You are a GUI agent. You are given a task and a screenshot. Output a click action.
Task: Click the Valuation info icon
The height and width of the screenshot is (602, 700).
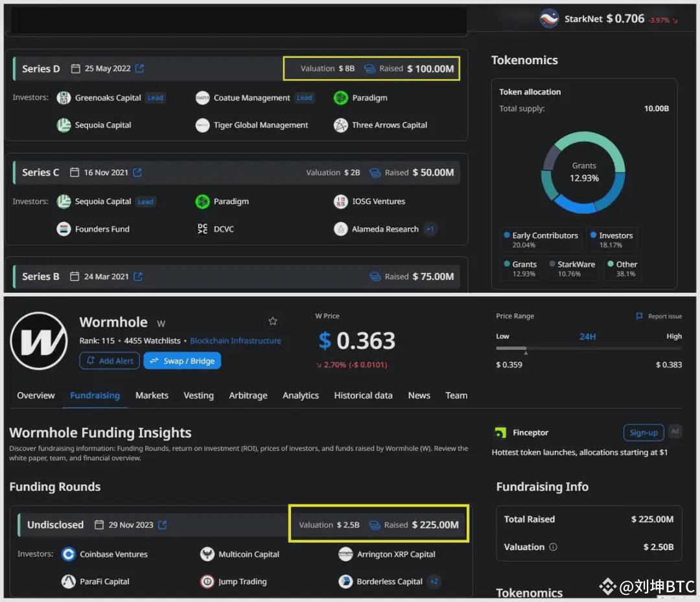tap(553, 547)
